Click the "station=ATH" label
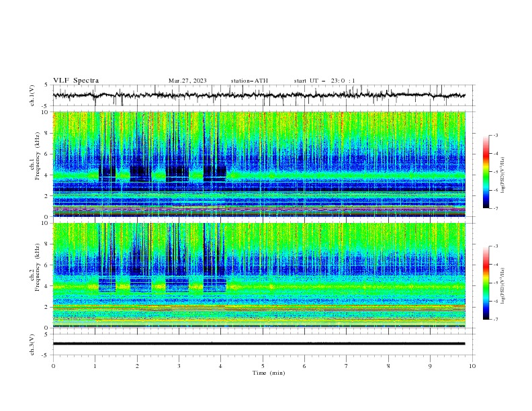Image resolution: width=532 pixels, height=411 pixels. point(249,81)
